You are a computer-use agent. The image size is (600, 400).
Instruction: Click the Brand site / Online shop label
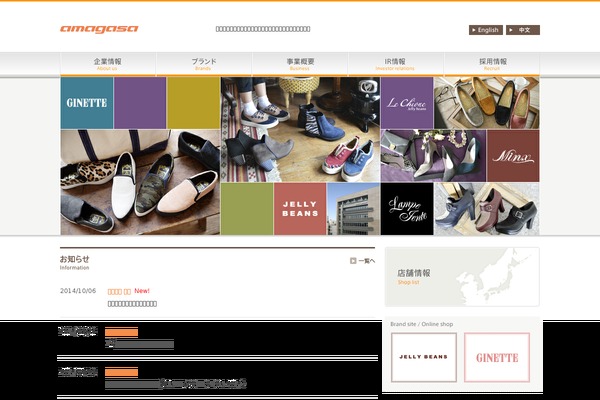422,324
